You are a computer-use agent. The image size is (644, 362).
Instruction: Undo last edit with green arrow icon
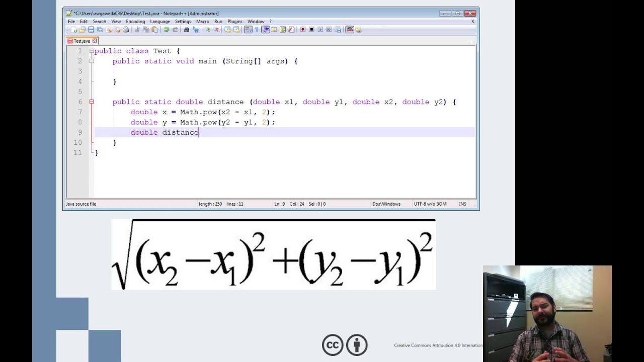click(x=167, y=30)
